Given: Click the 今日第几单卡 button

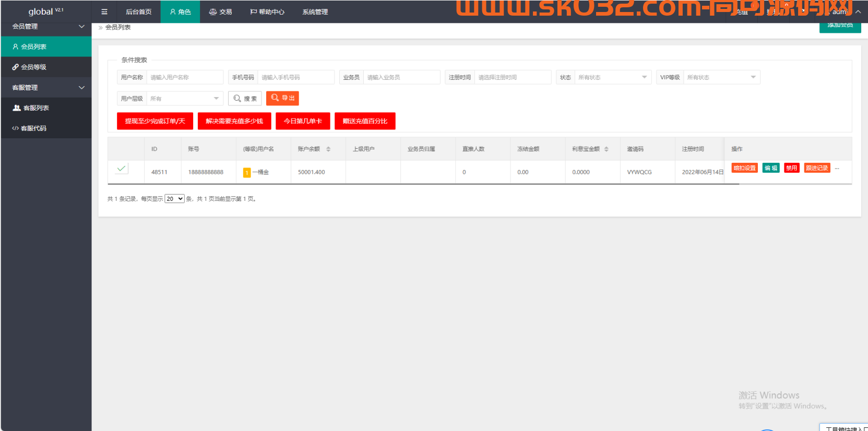Looking at the screenshot, I should point(303,121).
